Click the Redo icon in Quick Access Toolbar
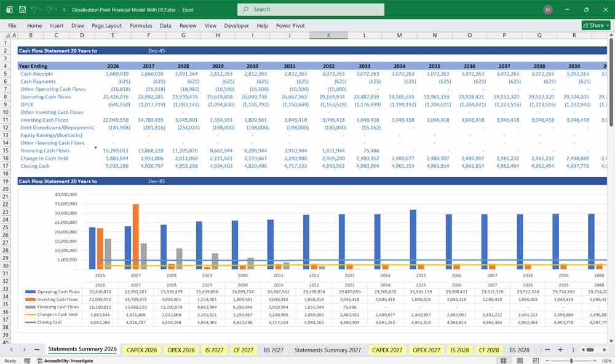615x364 pixels. 49,9
